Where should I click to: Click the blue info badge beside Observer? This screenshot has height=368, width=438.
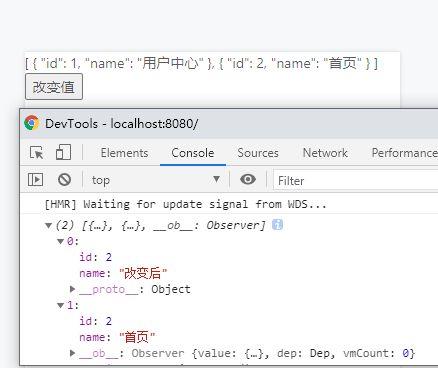[x=277, y=225]
